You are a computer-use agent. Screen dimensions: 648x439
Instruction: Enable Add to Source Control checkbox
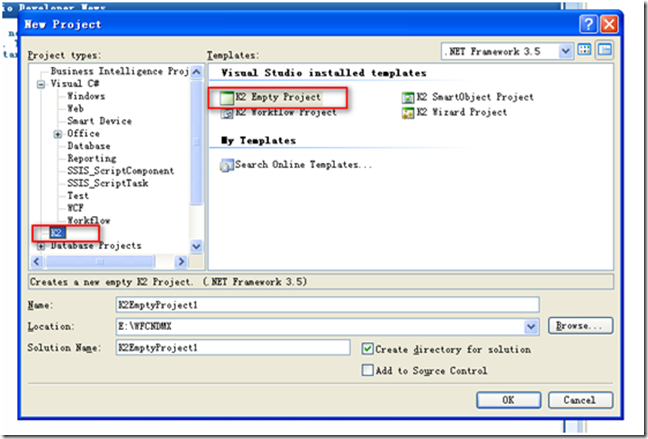(x=367, y=370)
